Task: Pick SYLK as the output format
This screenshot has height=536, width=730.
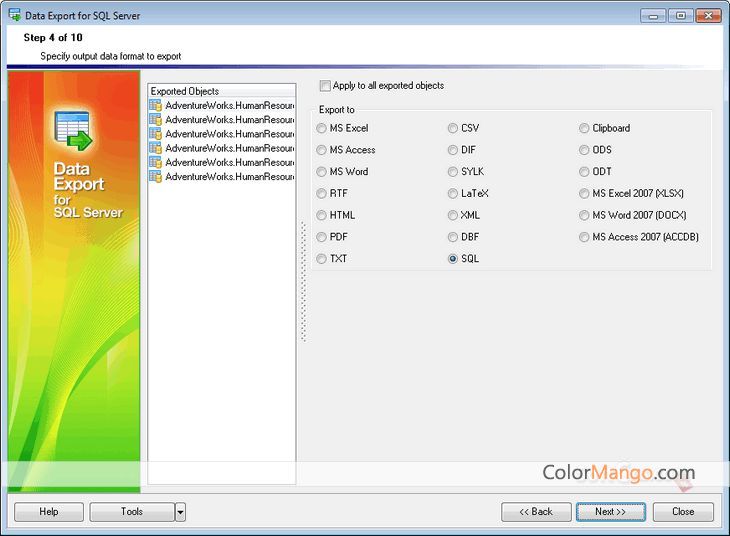Action: click(x=453, y=172)
